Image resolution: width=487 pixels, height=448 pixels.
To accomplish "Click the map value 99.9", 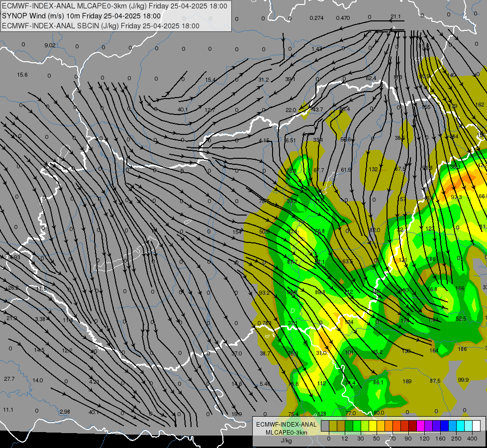I will coord(463,380).
